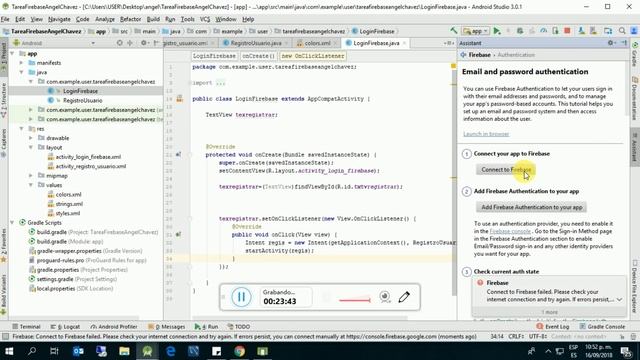Open the Analyze menu
This screenshot has width=640, height=360.
click(105, 19)
